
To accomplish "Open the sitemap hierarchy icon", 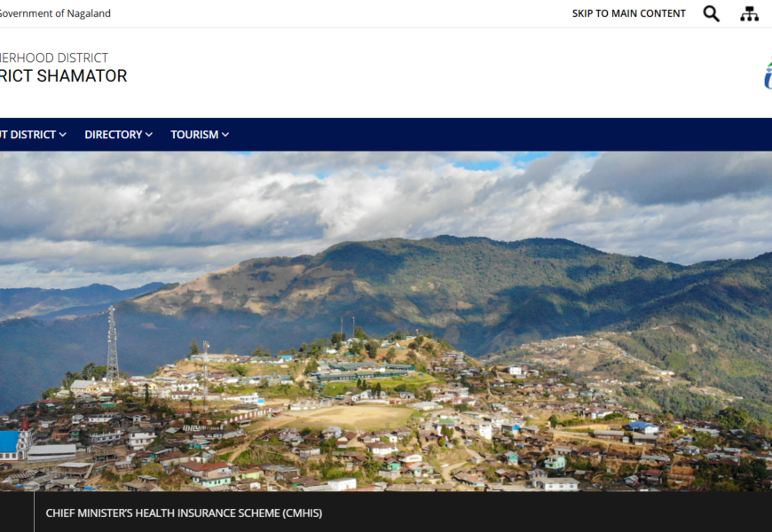I will tap(749, 14).
